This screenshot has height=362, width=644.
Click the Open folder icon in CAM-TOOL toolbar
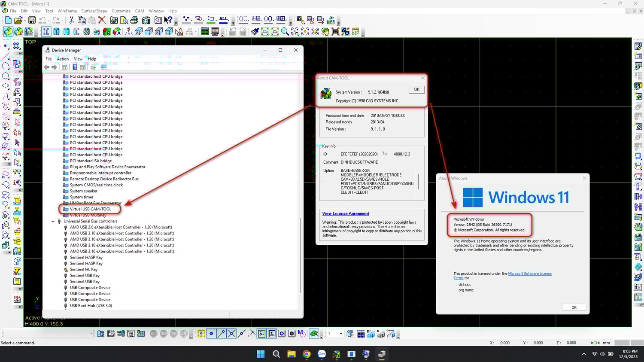click(x=18, y=20)
